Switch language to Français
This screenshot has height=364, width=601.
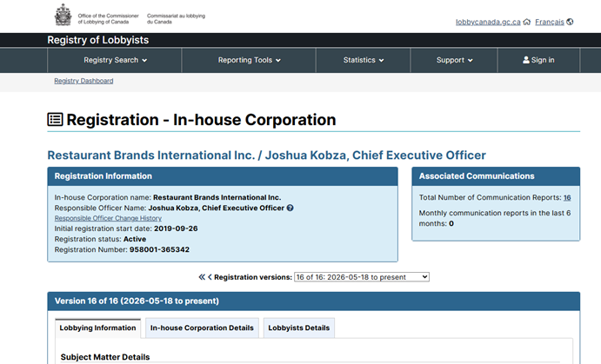coord(550,22)
